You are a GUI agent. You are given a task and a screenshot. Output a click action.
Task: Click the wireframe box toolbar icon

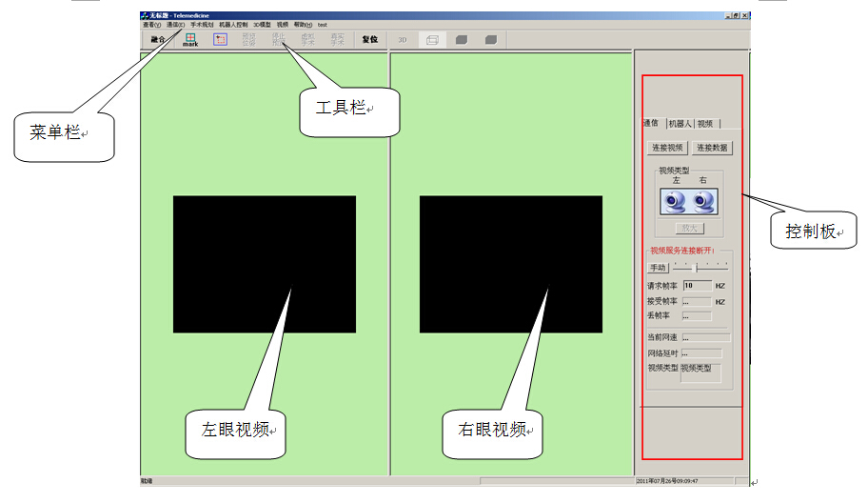(431, 40)
